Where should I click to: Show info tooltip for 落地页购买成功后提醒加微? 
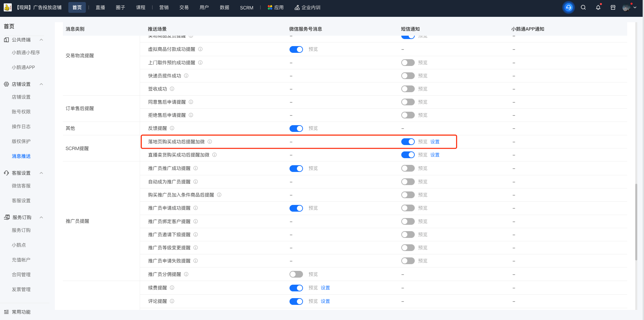click(210, 142)
